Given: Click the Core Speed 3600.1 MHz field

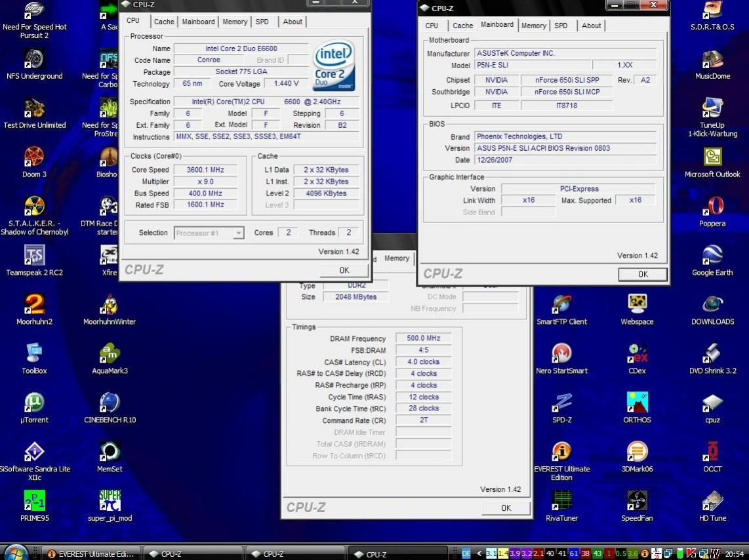Looking at the screenshot, I should click(205, 169).
